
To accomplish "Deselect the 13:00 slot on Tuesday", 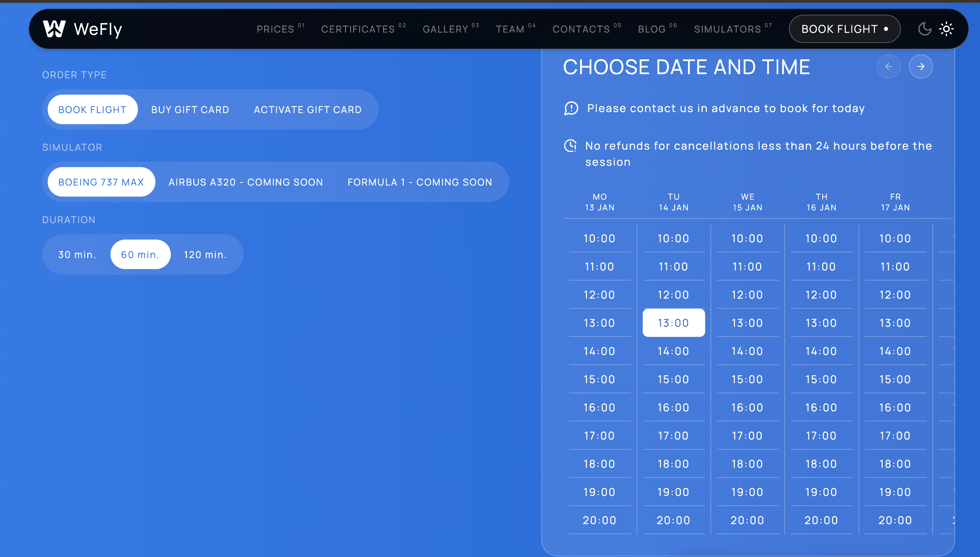I will pyautogui.click(x=674, y=322).
